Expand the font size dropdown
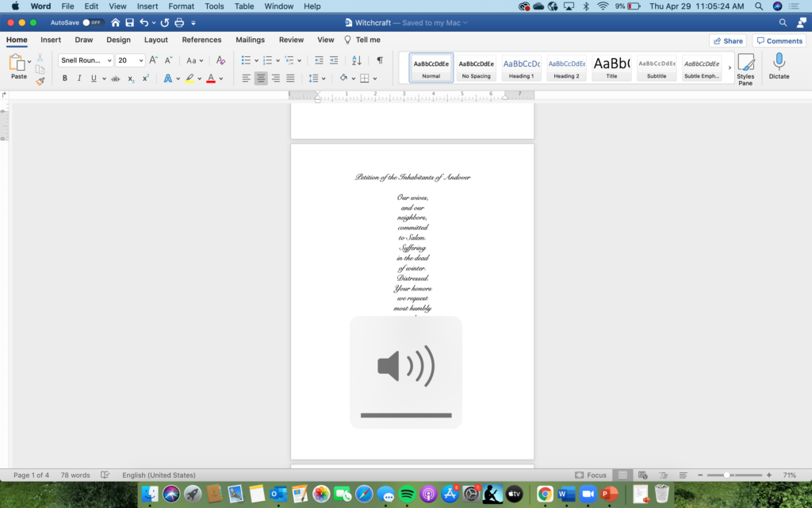 click(x=141, y=60)
